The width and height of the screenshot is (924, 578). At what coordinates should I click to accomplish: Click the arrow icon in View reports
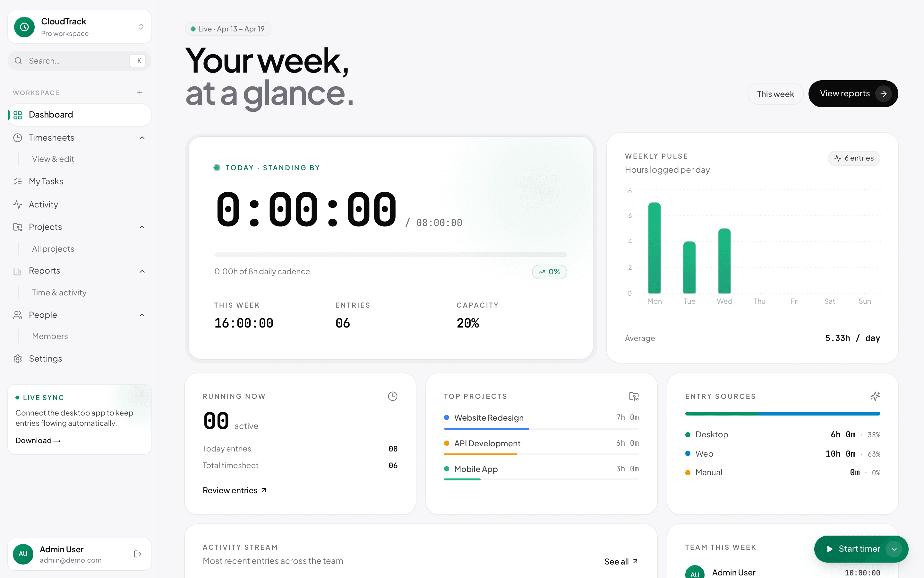click(x=884, y=94)
